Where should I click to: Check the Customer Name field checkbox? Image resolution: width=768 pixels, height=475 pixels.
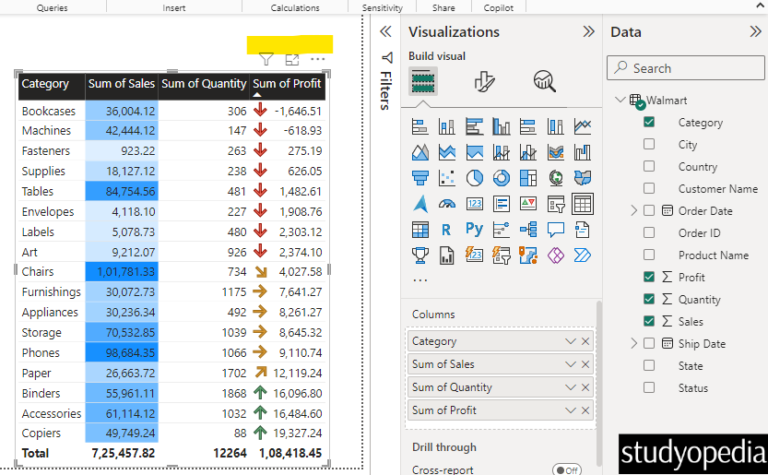[x=649, y=188]
